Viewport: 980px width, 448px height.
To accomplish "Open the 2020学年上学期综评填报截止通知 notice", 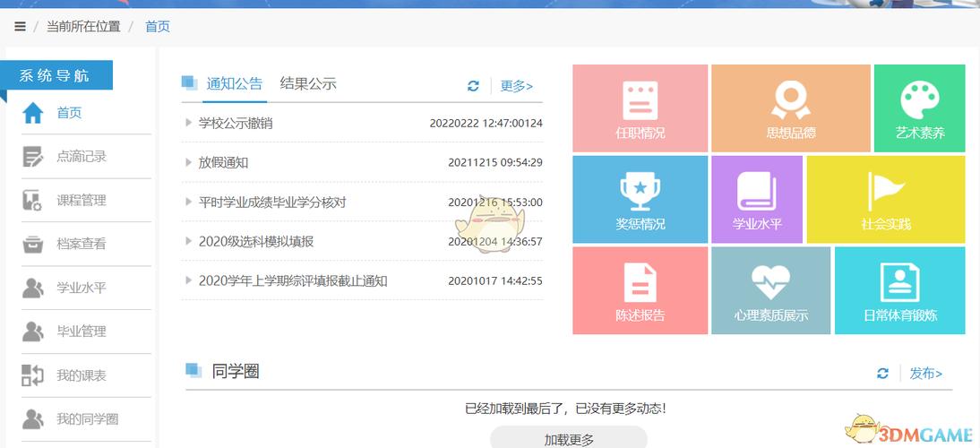I will tap(293, 281).
